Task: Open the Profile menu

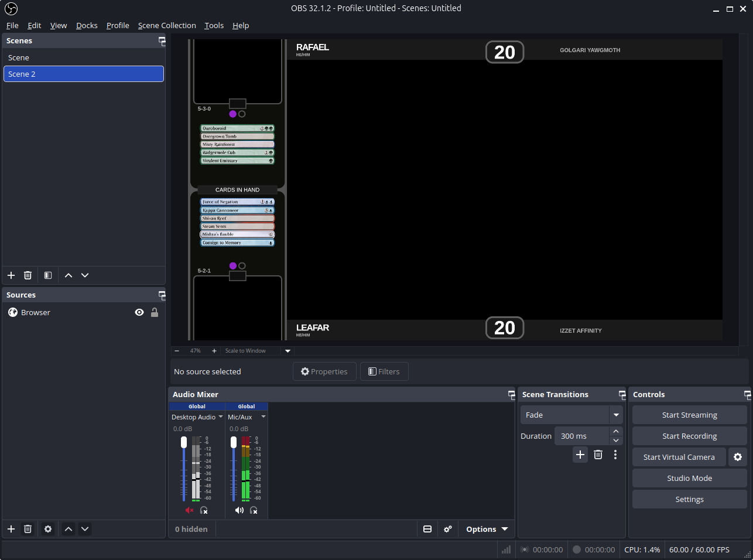Action: pyautogui.click(x=118, y=25)
